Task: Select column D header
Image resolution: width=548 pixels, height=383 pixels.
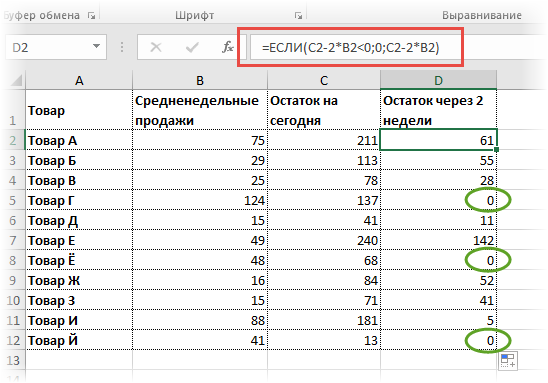Action: tap(438, 80)
